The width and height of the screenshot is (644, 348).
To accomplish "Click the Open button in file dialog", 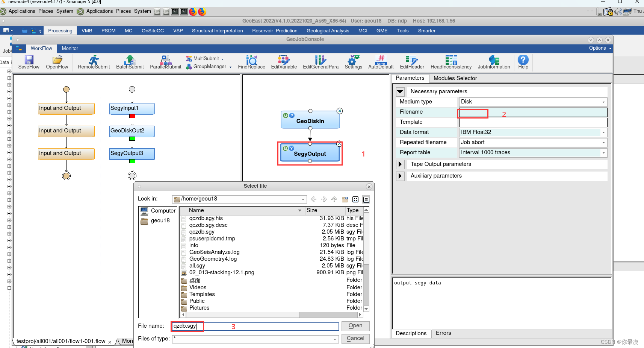I will point(355,326).
